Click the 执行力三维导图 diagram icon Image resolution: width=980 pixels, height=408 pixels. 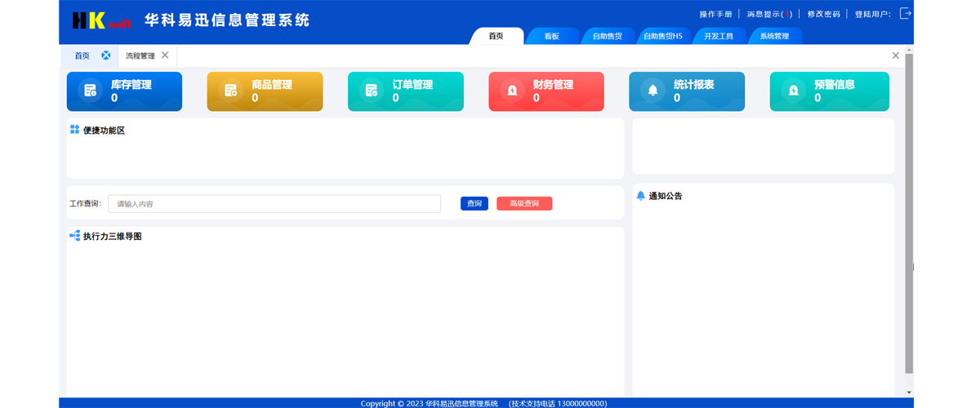(x=74, y=236)
